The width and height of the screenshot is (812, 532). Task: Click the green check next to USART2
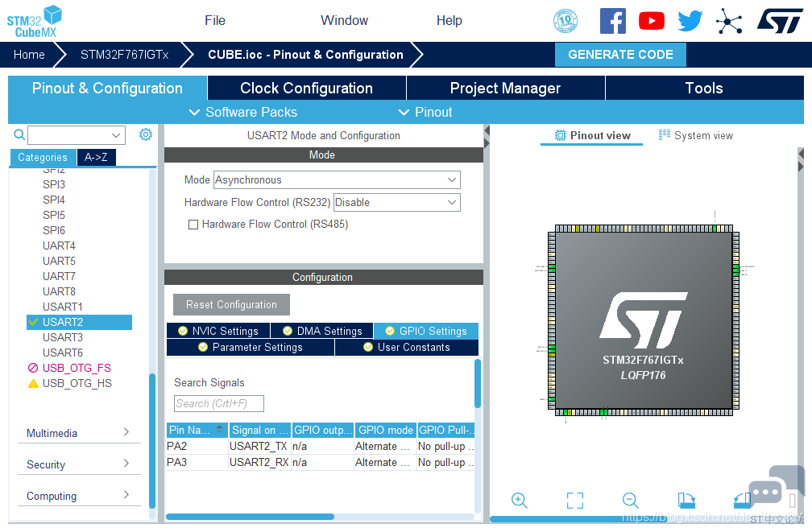coord(33,322)
